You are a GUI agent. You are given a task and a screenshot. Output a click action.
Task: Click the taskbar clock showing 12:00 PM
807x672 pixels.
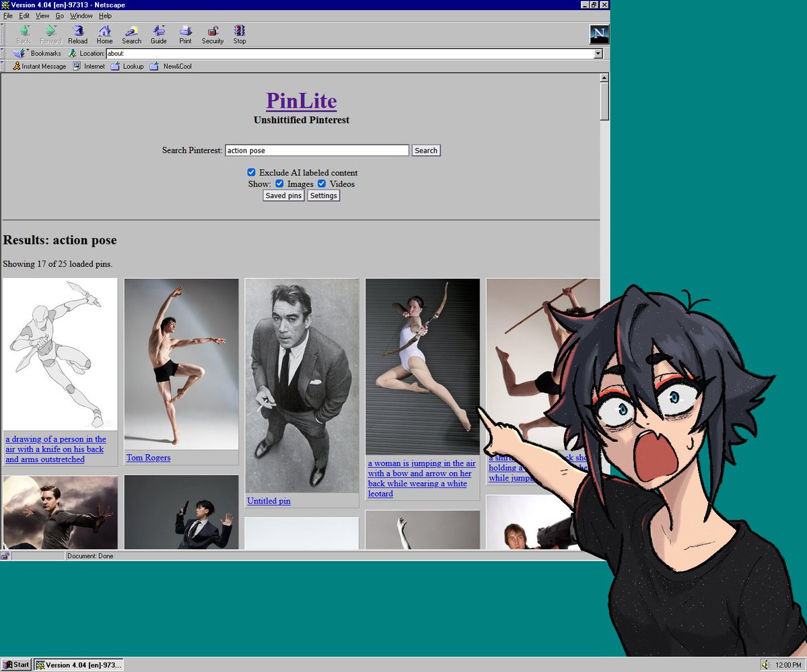point(788,665)
